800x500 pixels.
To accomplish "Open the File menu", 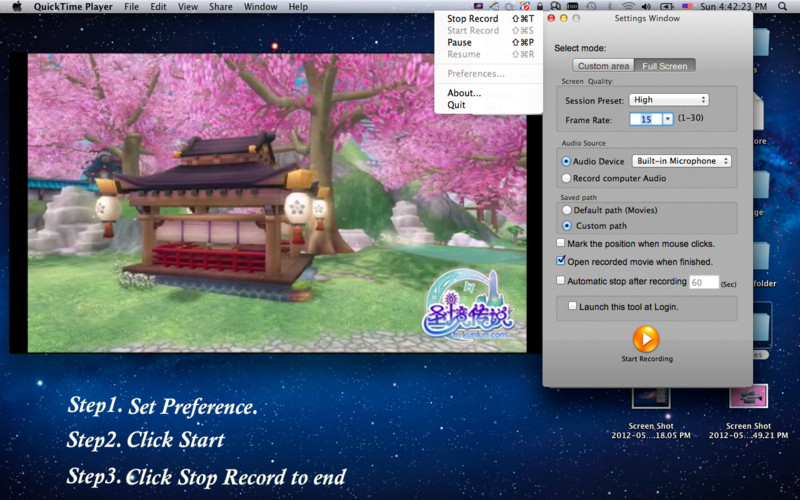I will (131, 7).
